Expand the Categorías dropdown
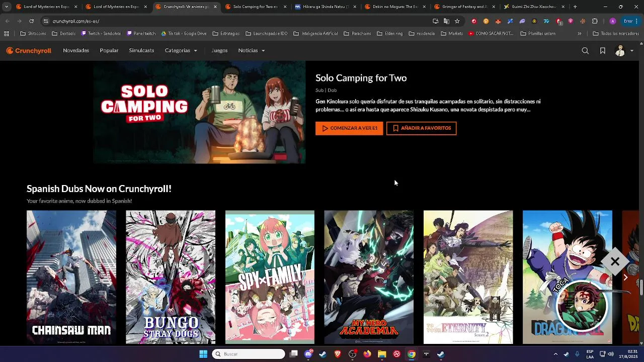The height and width of the screenshot is (362, 644). (181, 50)
